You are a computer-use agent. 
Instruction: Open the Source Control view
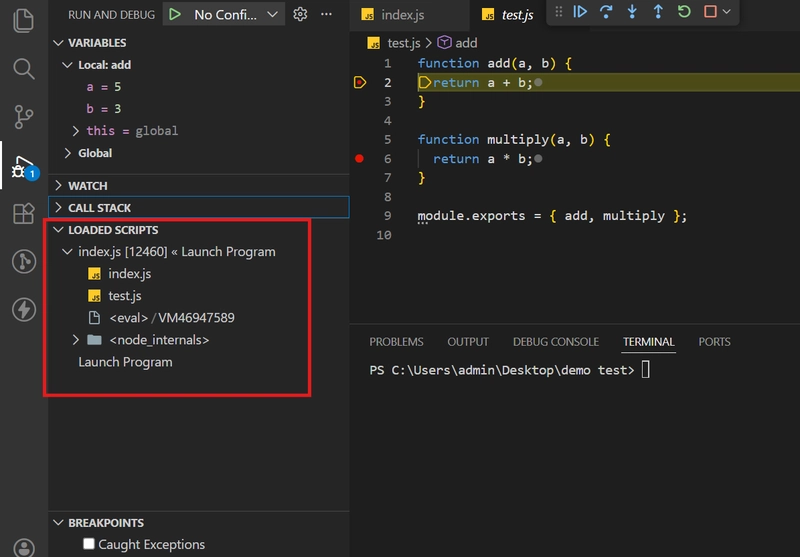(x=23, y=117)
